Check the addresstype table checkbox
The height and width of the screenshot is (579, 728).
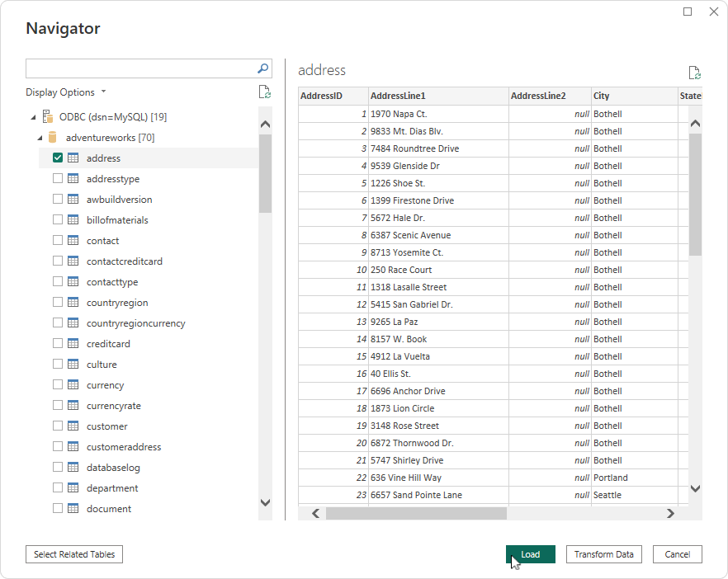click(x=58, y=179)
